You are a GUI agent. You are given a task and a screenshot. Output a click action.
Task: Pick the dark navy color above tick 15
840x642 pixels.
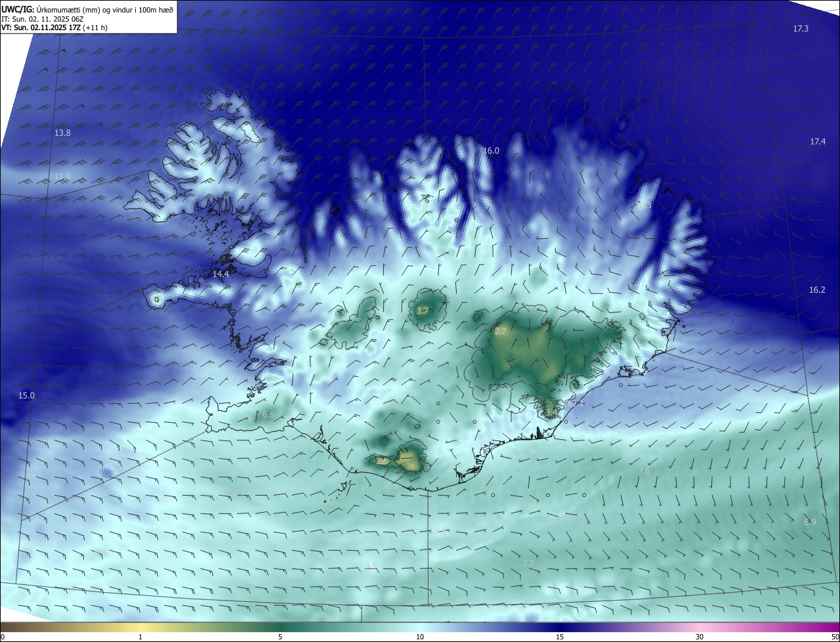point(560,627)
